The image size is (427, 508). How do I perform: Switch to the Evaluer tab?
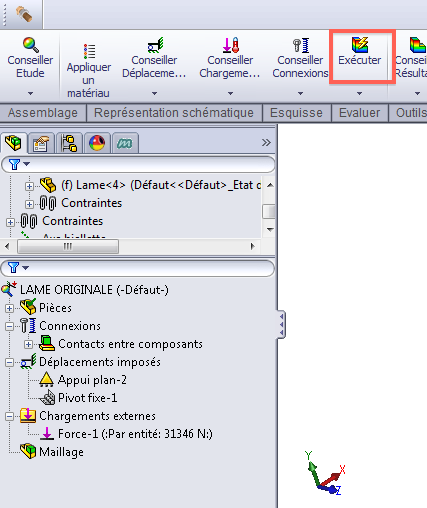(359, 113)
